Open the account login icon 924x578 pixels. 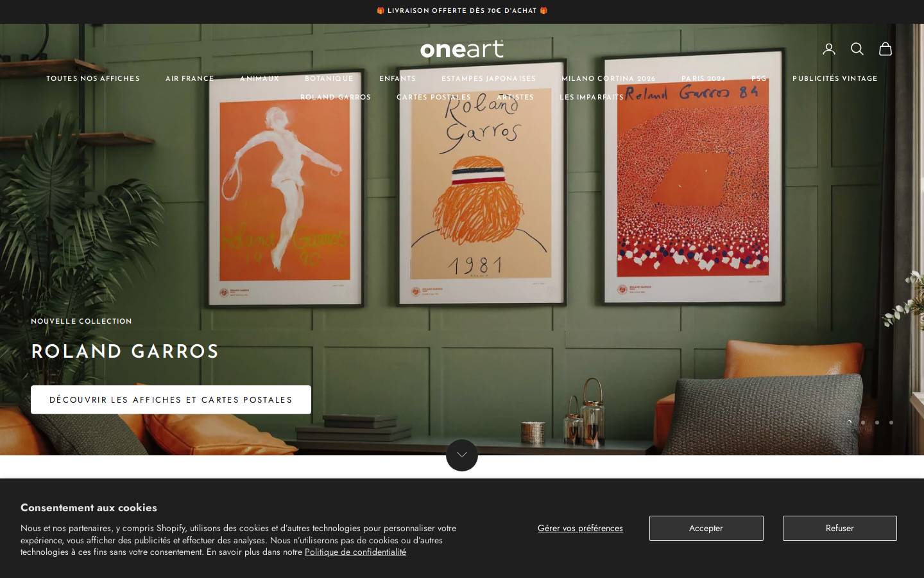(x=829, y=49)
